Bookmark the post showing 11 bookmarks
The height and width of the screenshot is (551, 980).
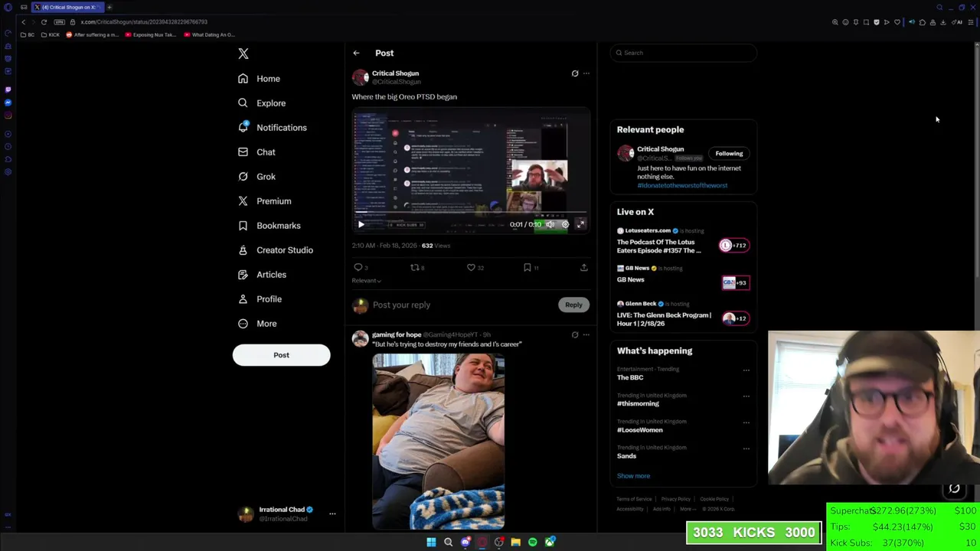(x=531, y=267)
